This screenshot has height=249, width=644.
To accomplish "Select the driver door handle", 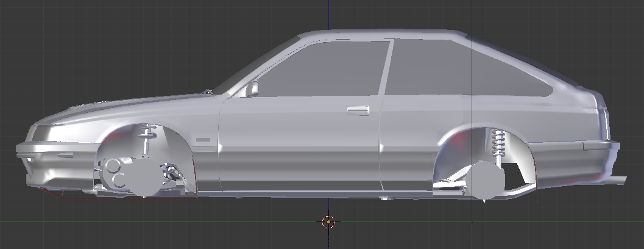I will 358,110.
